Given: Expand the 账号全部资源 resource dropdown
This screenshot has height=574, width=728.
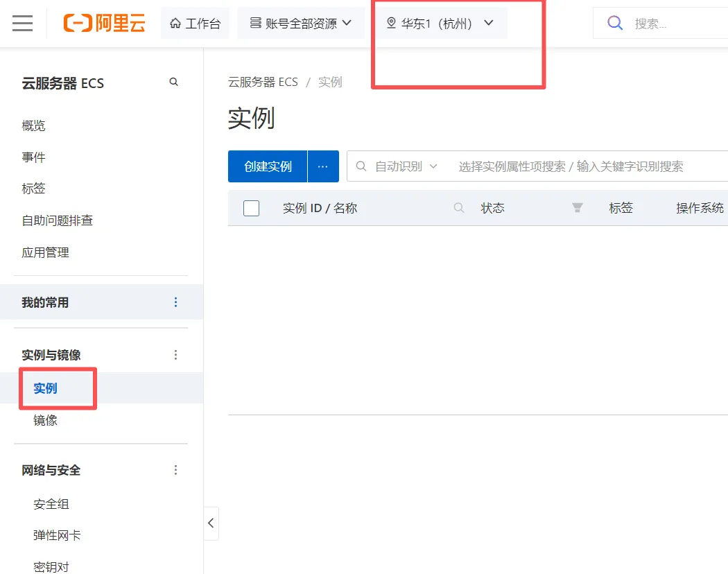Looking at the screenshot, I should point(301,23).
